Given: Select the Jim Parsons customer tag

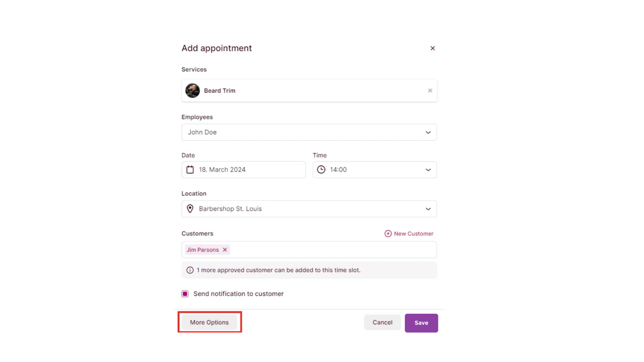Looking at the screenshot, I should (203, 250).
